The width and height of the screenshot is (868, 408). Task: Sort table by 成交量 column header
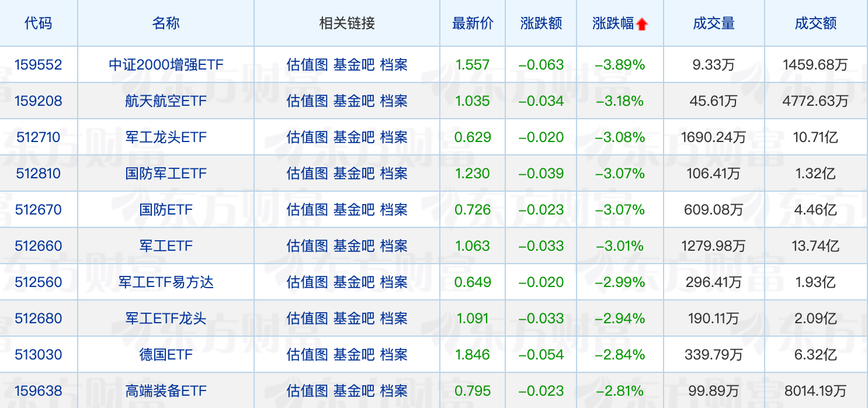tap(713, 23)
